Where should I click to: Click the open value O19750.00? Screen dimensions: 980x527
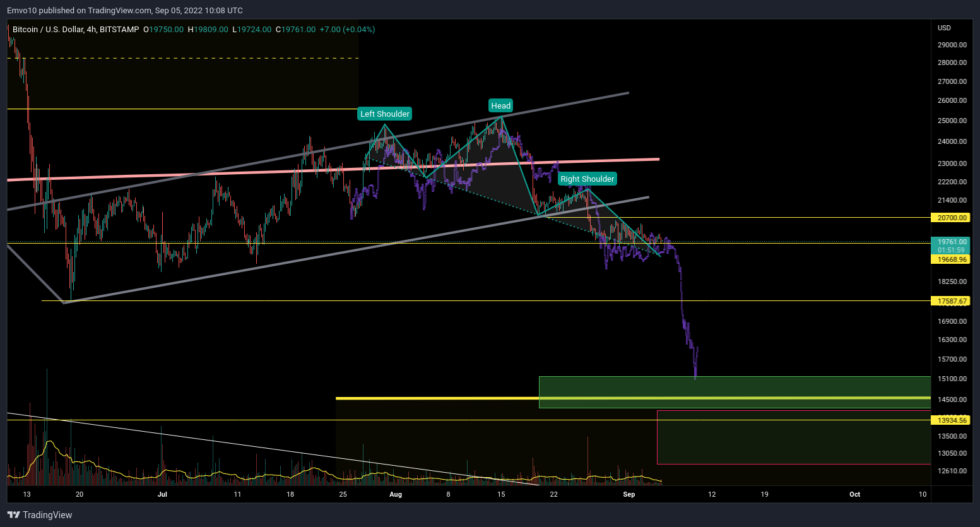click(x=163, y=30)
